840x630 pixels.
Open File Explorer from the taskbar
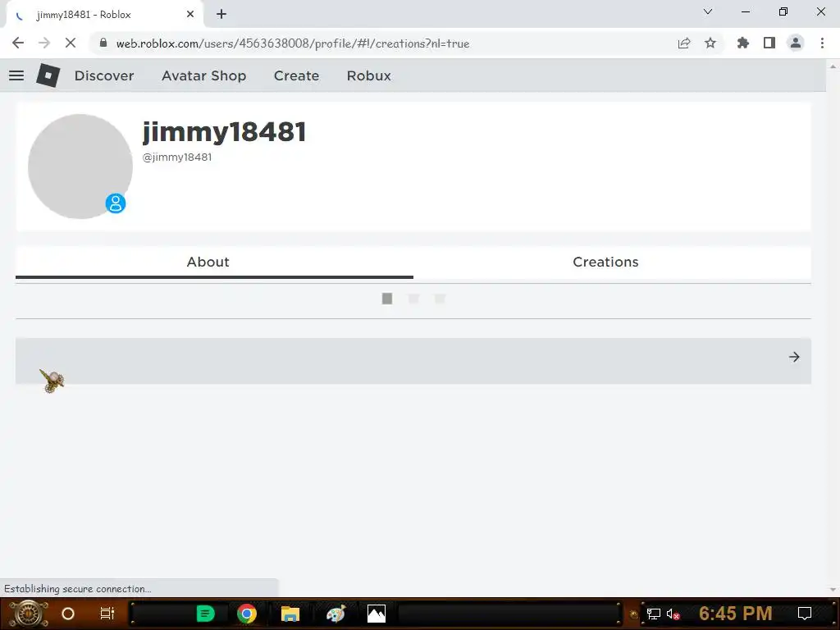[x=290, y=614]
